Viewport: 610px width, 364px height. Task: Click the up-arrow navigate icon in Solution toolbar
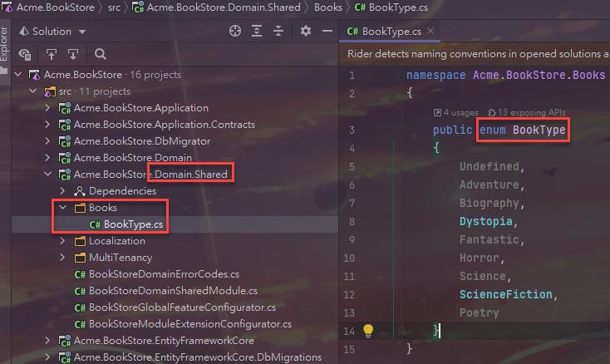(52, 54)
